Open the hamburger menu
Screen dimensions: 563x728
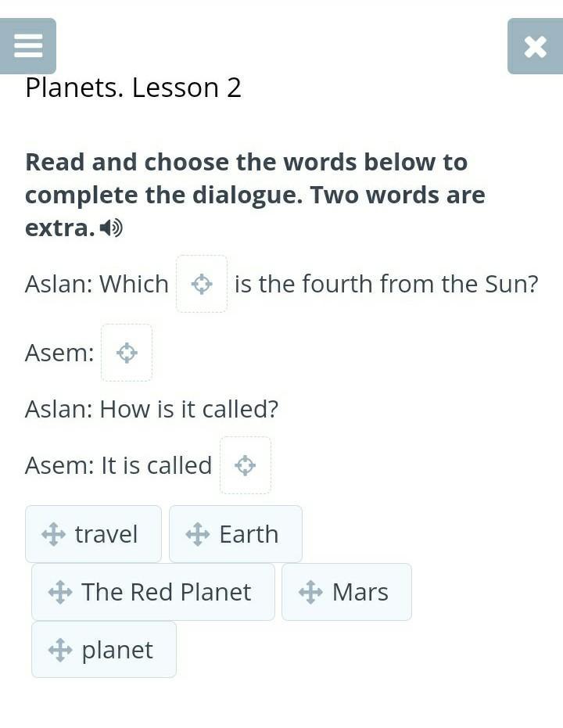(x=28, y=46)
